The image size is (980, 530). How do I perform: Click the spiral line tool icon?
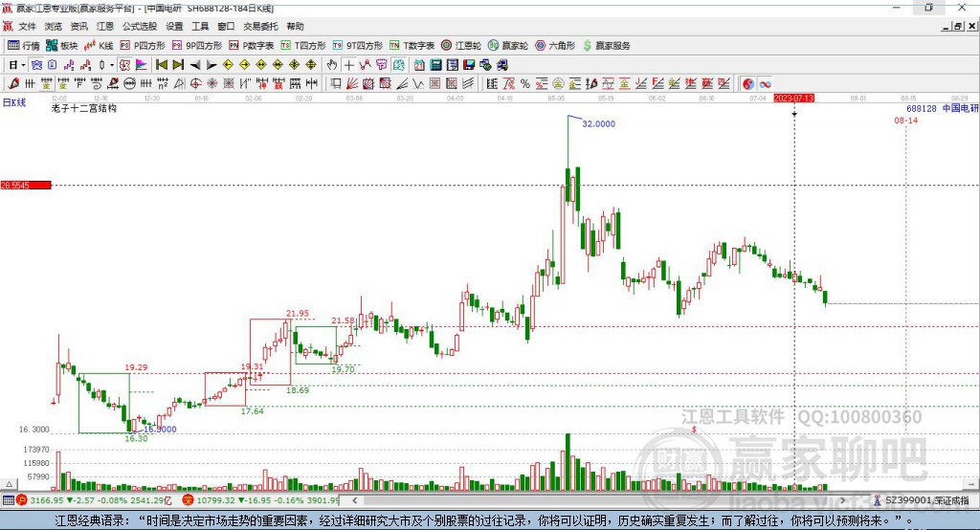pos(97,84)
